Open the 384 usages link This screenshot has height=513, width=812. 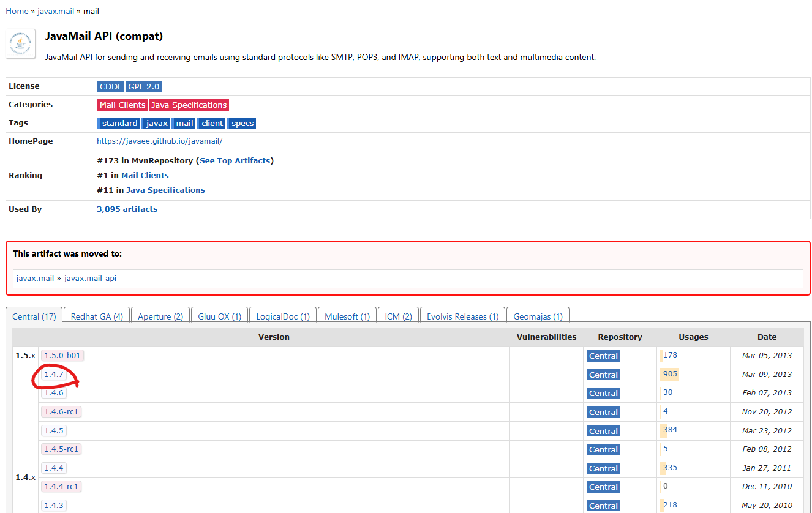(670, 430)
